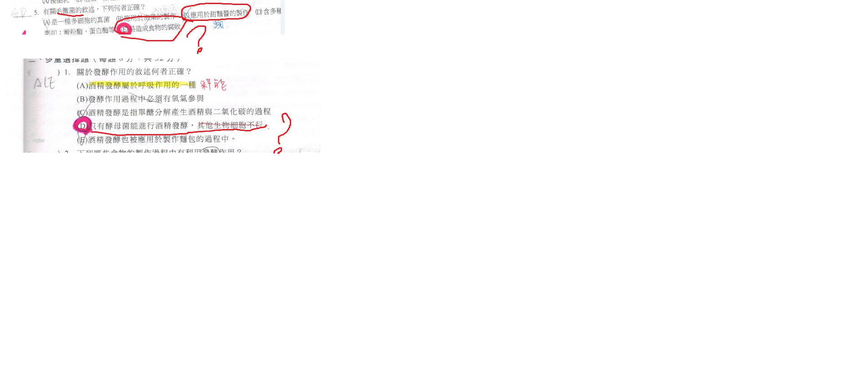Select option (A) 酒精發酵屬於呼吸作用的一種

click(x=136, y=85)
